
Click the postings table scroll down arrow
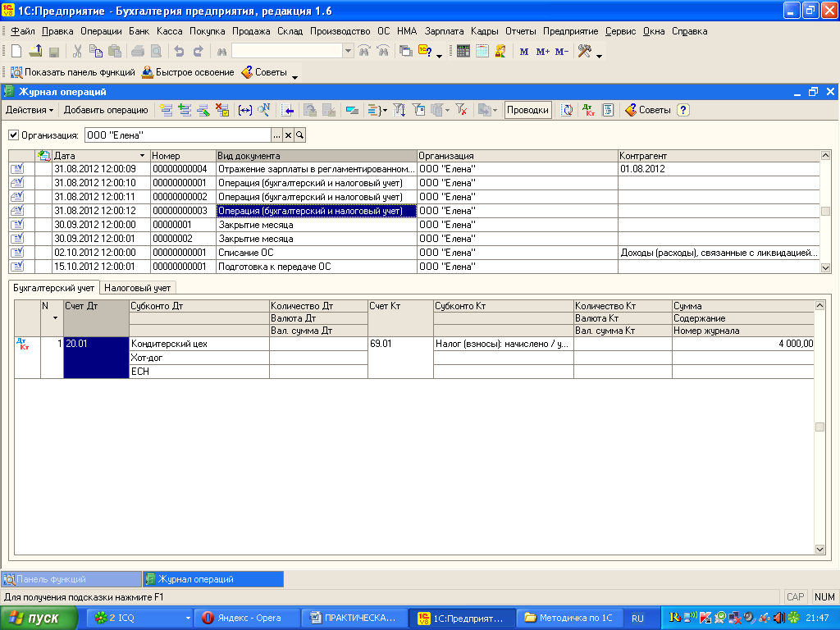pos(819,549)
